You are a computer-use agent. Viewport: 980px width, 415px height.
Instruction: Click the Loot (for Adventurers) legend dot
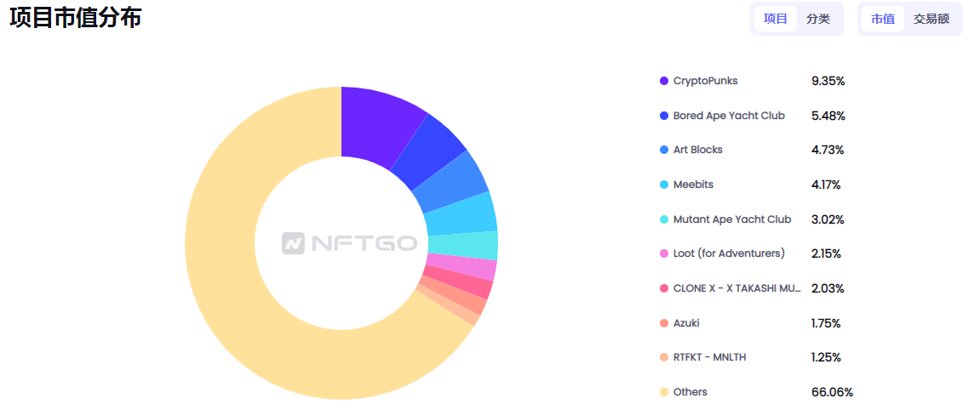[x=664, y=254]
